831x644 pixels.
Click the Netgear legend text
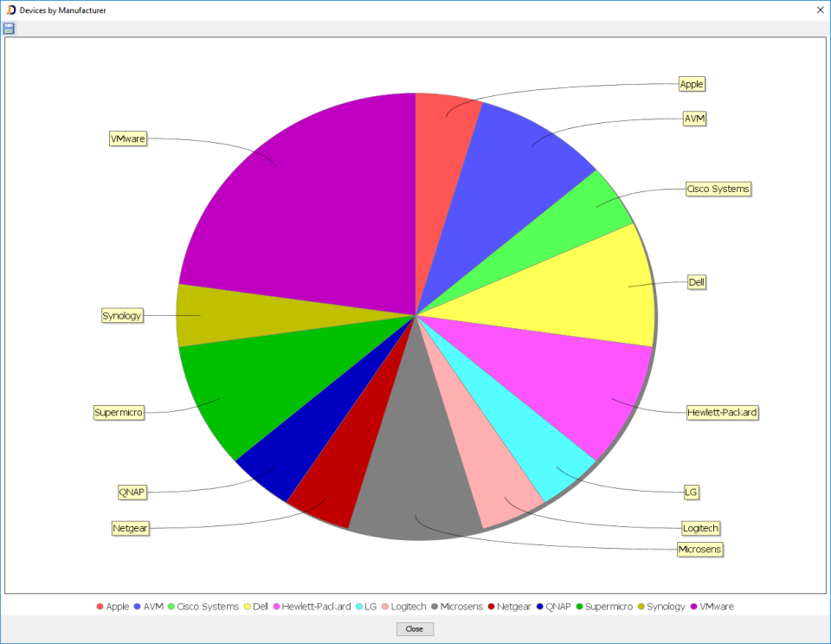point(514,607)
